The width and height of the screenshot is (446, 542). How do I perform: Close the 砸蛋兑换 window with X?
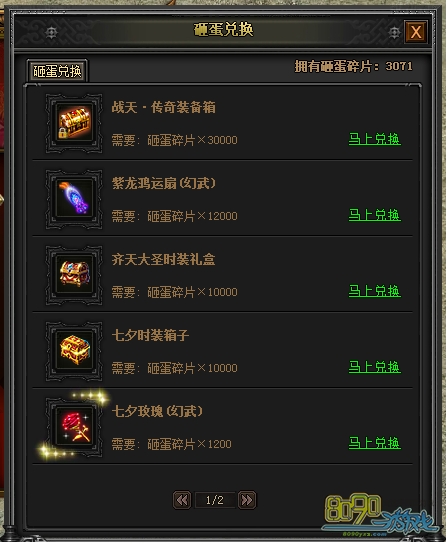click(x=416, y=32)
